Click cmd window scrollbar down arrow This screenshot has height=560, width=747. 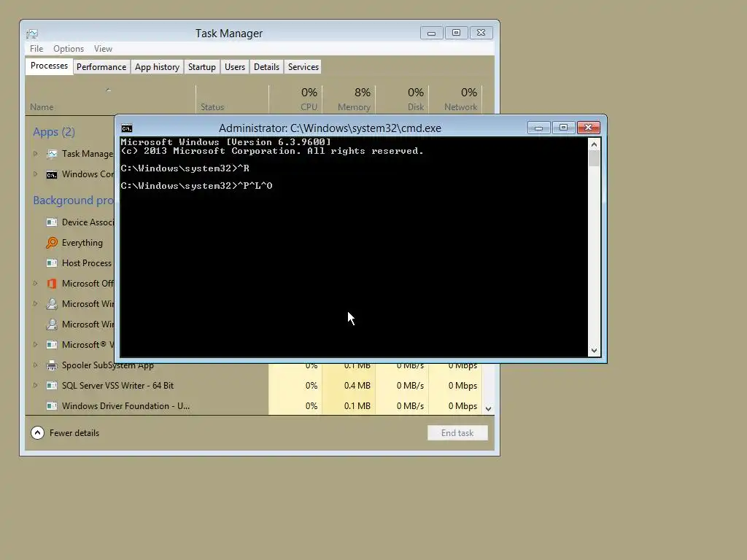coord(594,351)
